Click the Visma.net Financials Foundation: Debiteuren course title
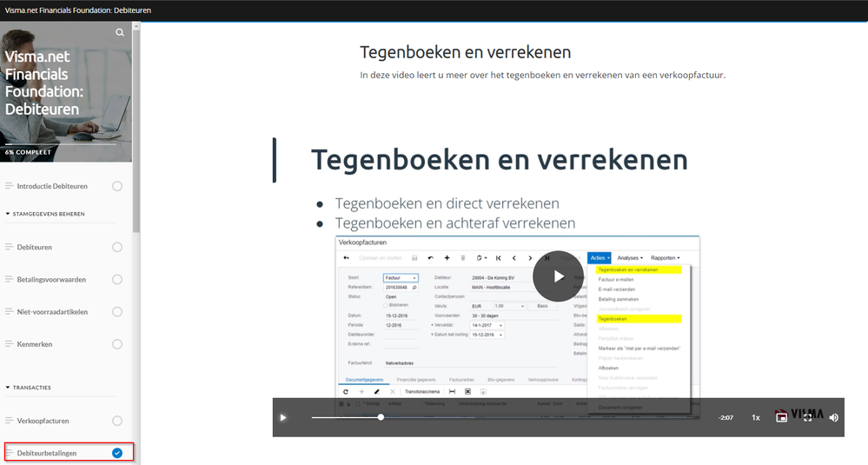This screenshot has width=868, height=465. pos(43,83)
